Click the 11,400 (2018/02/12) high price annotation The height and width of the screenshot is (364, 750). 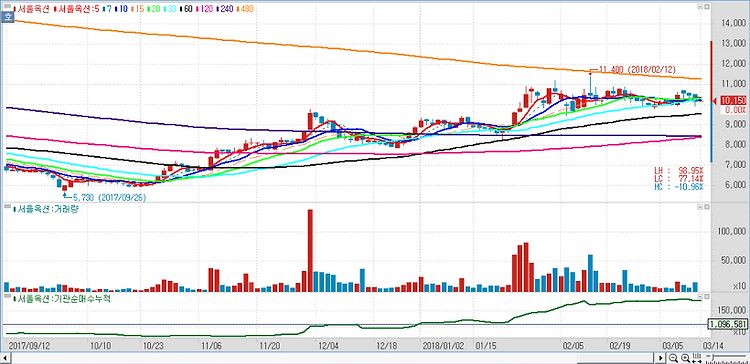point(637,70)
